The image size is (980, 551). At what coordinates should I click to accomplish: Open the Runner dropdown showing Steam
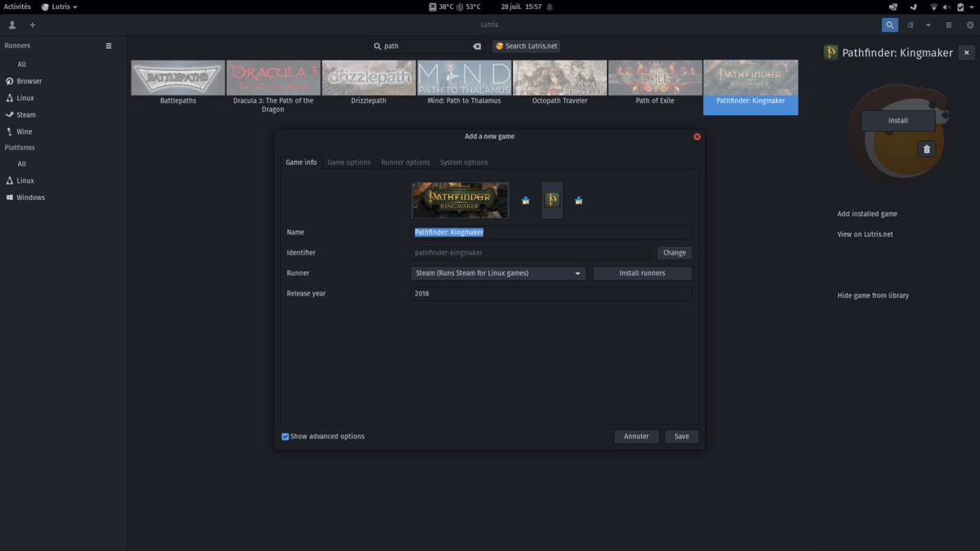tap(498, 273)
